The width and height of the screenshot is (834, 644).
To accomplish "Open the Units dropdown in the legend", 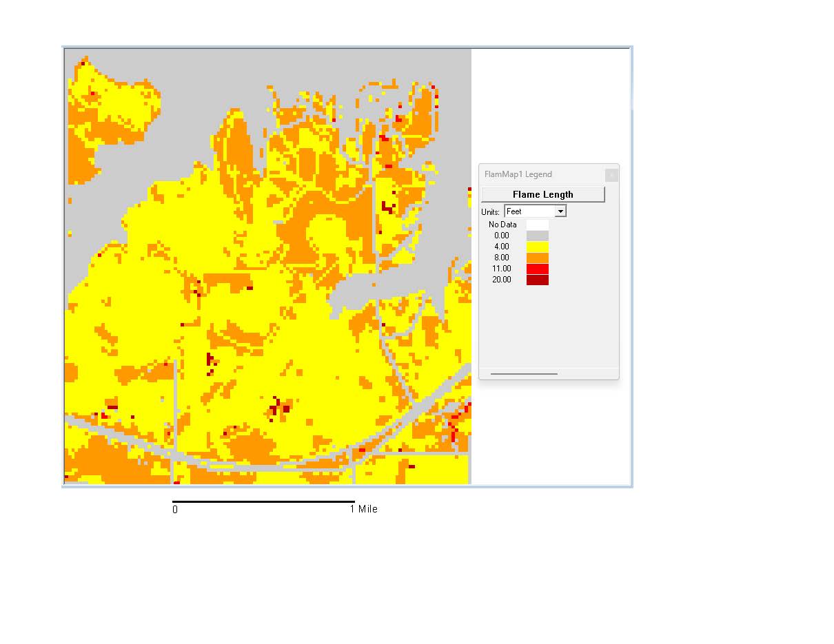I will click(x=560, y=211).
